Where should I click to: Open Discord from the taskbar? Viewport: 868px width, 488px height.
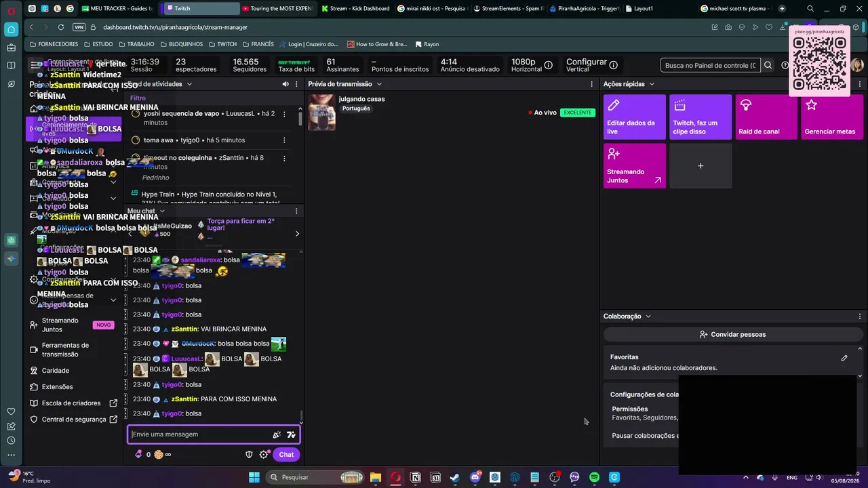tap(475, 477)
